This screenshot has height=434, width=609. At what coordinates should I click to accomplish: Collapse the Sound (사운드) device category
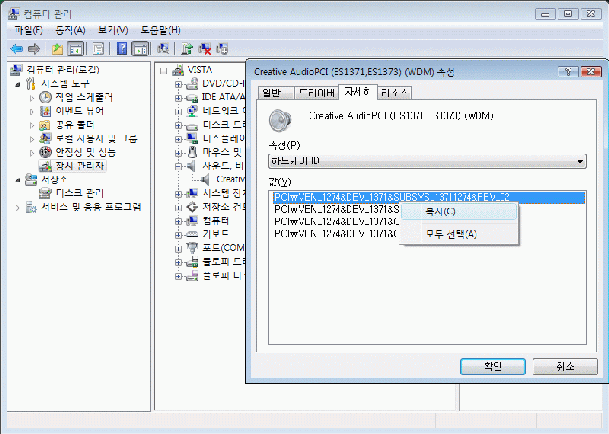(178, 166)
